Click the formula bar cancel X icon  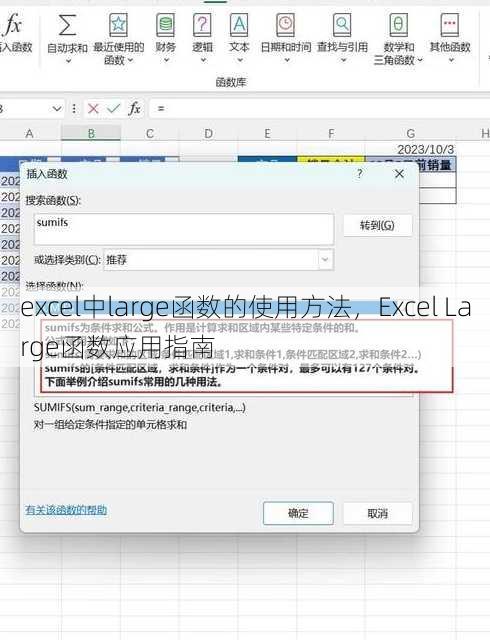[93, 109]
